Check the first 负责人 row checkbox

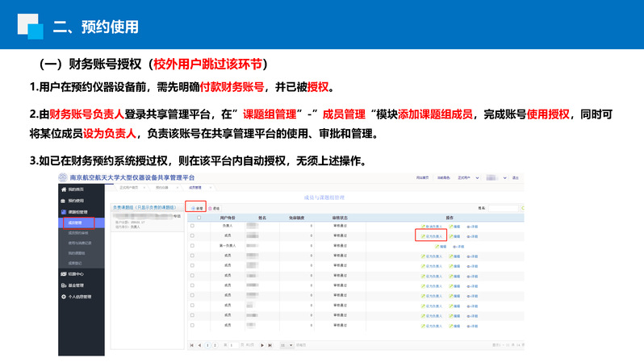coord(192,227)
